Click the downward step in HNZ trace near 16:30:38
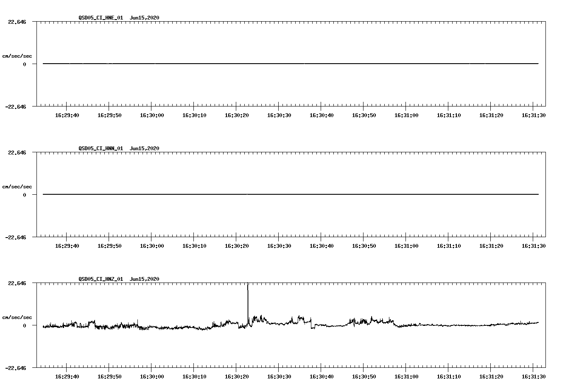 point(311,323)
